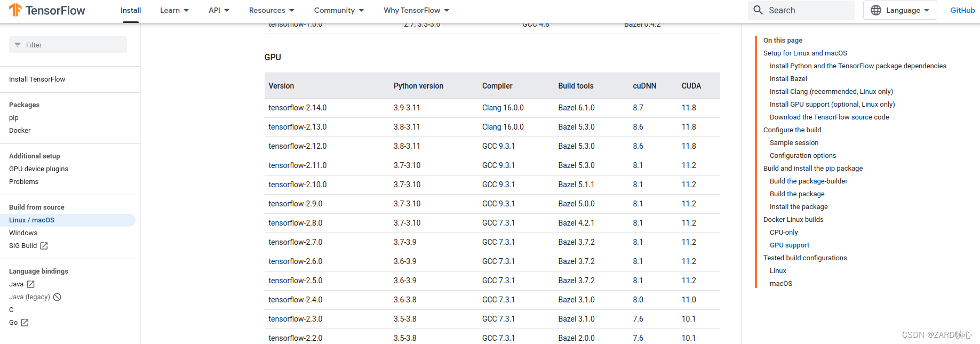Jump to Configure the build
This screenshot has width=980, height=344.
[792, 130]
